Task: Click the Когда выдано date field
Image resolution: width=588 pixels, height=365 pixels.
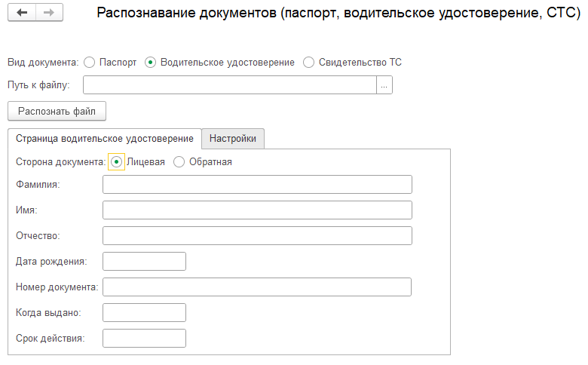Action: (x=144, y=313)
